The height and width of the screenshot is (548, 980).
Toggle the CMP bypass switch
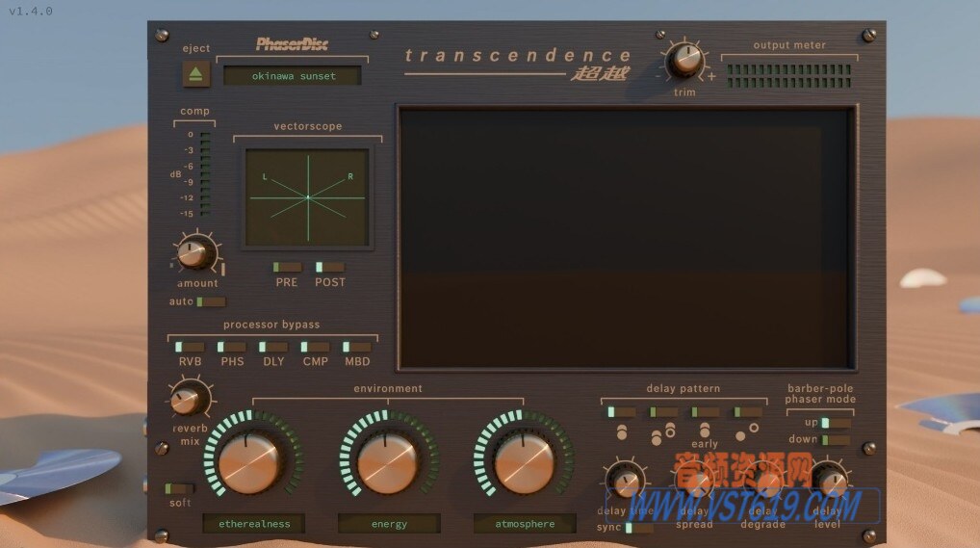[315, 347]
